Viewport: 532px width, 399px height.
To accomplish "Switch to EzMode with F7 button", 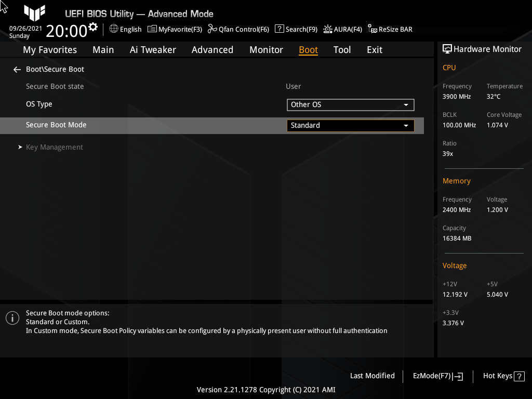I will coord(437,376).
